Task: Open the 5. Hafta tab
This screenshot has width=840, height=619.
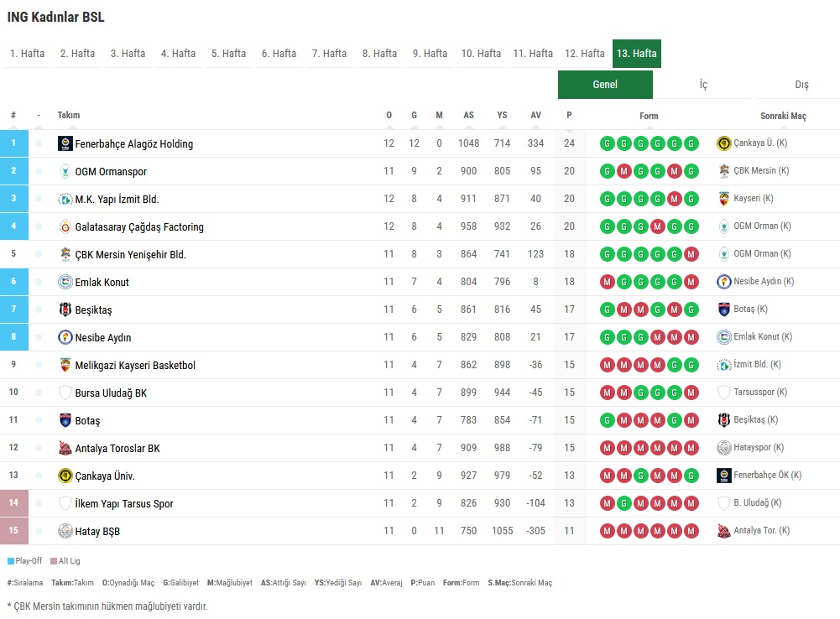Action: (x=229, y=54)
